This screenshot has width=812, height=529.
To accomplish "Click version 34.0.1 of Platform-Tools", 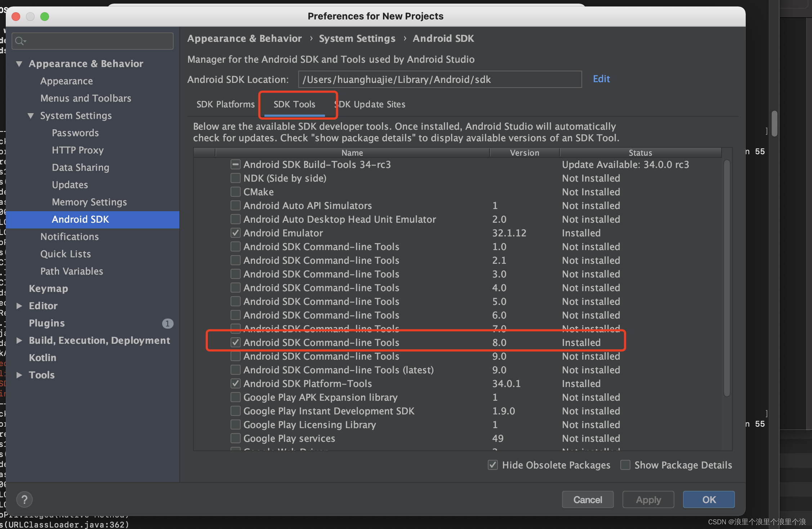I will click(506, 384).
